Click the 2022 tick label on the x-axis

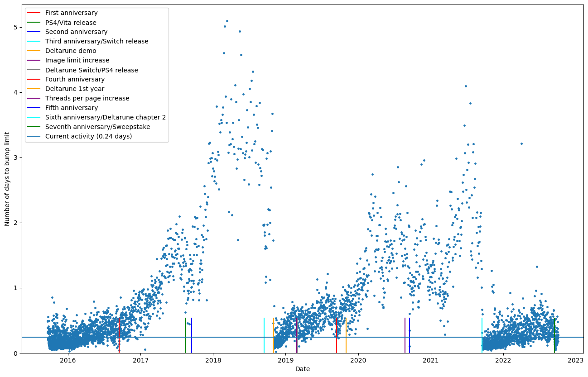tap(503, 361)
